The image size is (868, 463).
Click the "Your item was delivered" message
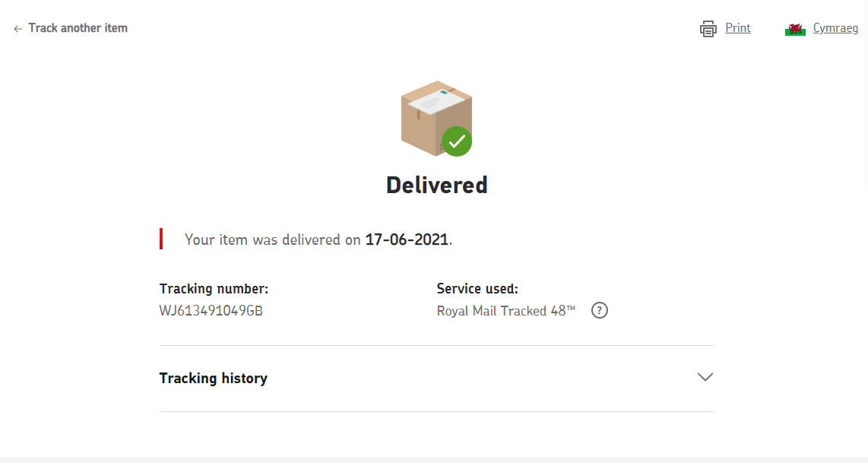pos(272,239)
